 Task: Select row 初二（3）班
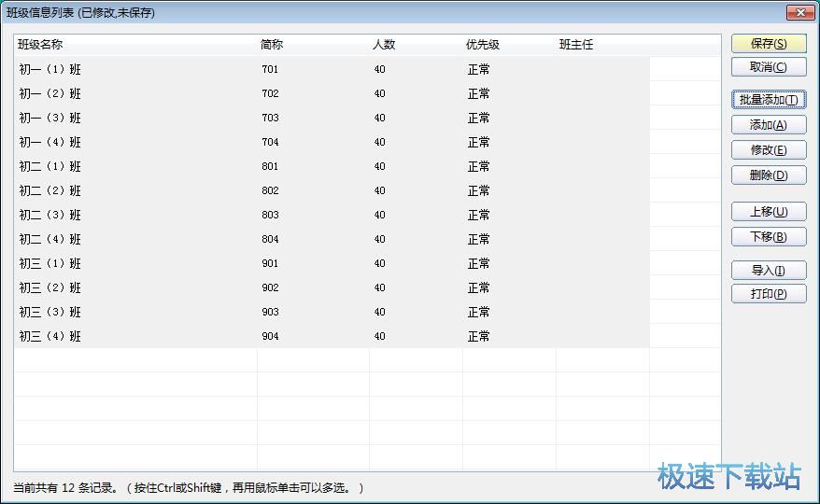(x=332, y=215)
